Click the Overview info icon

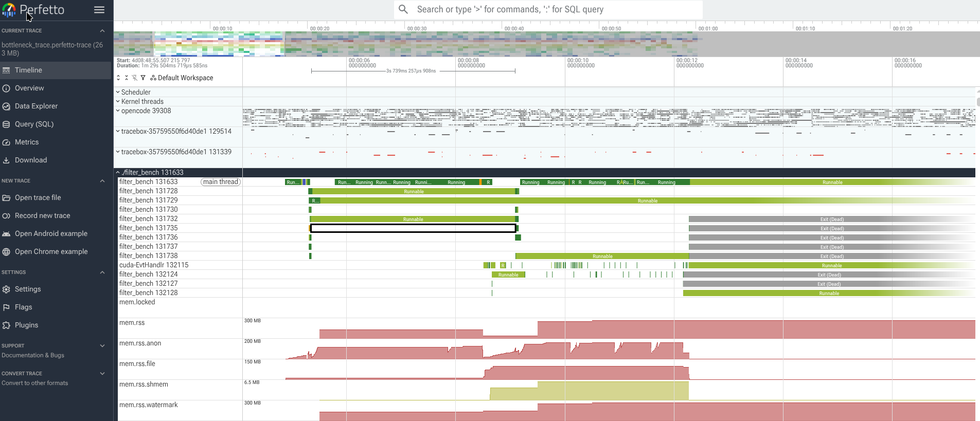(6, 88)
